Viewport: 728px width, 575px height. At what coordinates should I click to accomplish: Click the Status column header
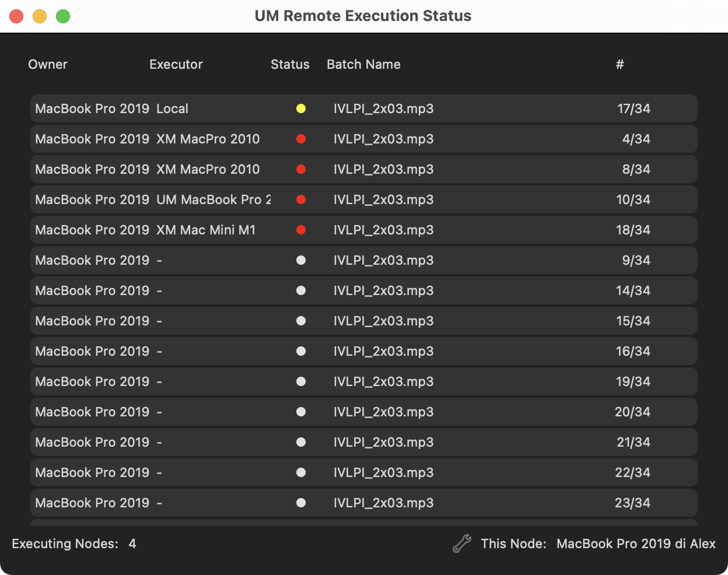click(x=290, y=64)
